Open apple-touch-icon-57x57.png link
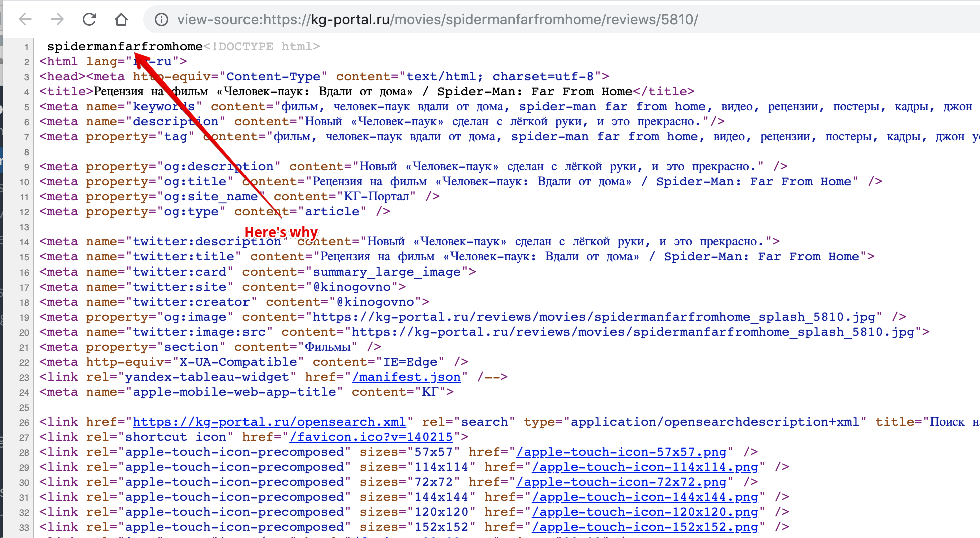This screenshot has width=980, height=538. tap(621, 452)
